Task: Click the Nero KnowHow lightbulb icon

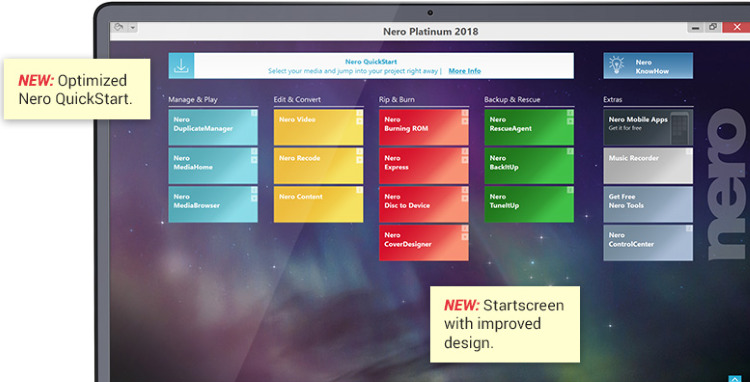Action: pos(617,65)
